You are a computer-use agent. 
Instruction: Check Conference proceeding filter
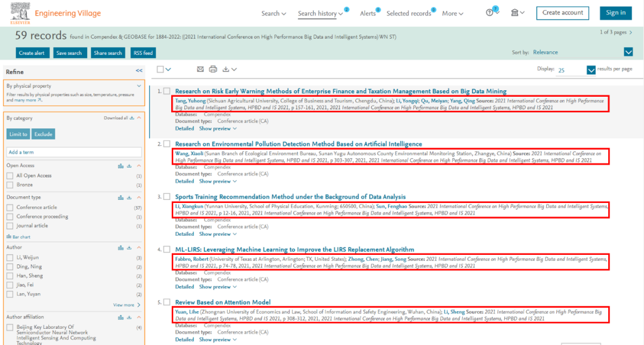[x=10, y=217]
